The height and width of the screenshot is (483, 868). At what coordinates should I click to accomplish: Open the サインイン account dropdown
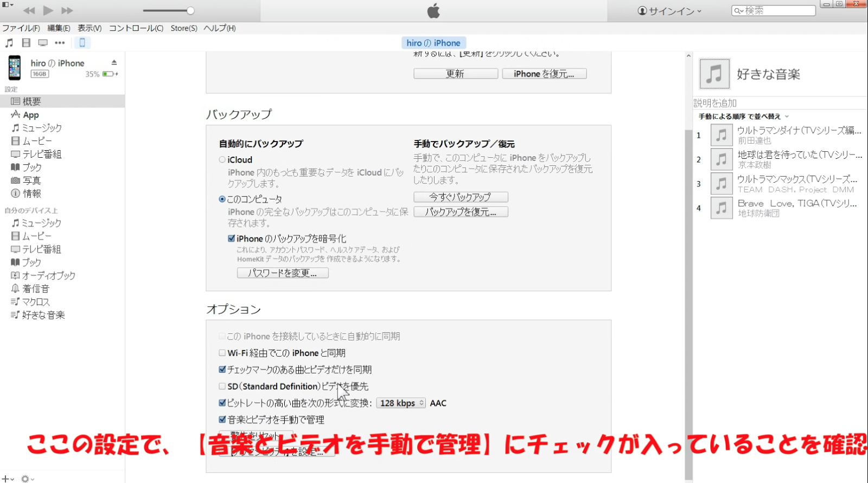[669, 11]
